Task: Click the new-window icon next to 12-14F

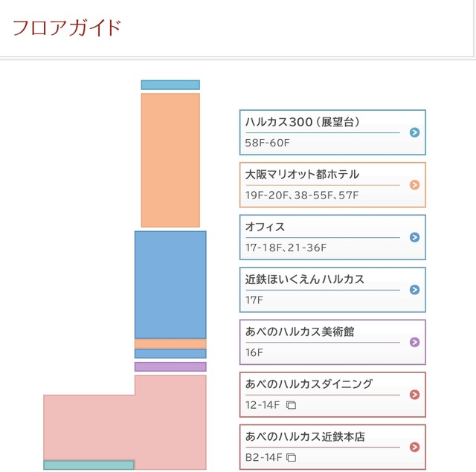Action: [x=292, y=405]
